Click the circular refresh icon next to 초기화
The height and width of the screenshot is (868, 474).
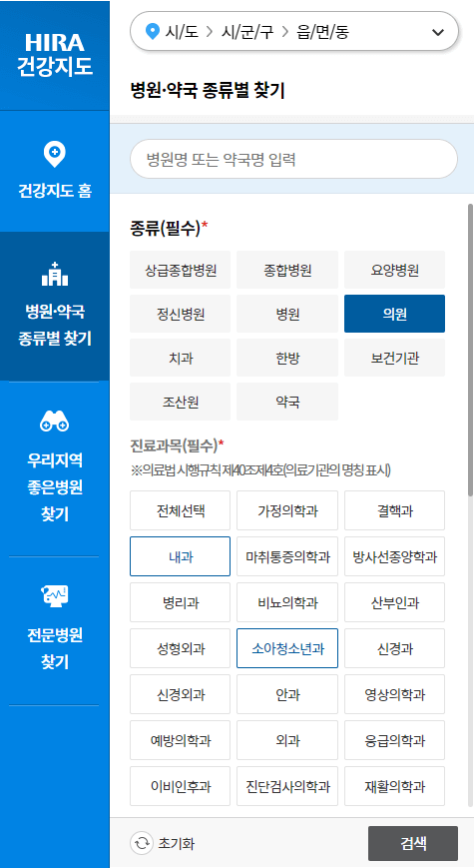pos(142,843)
